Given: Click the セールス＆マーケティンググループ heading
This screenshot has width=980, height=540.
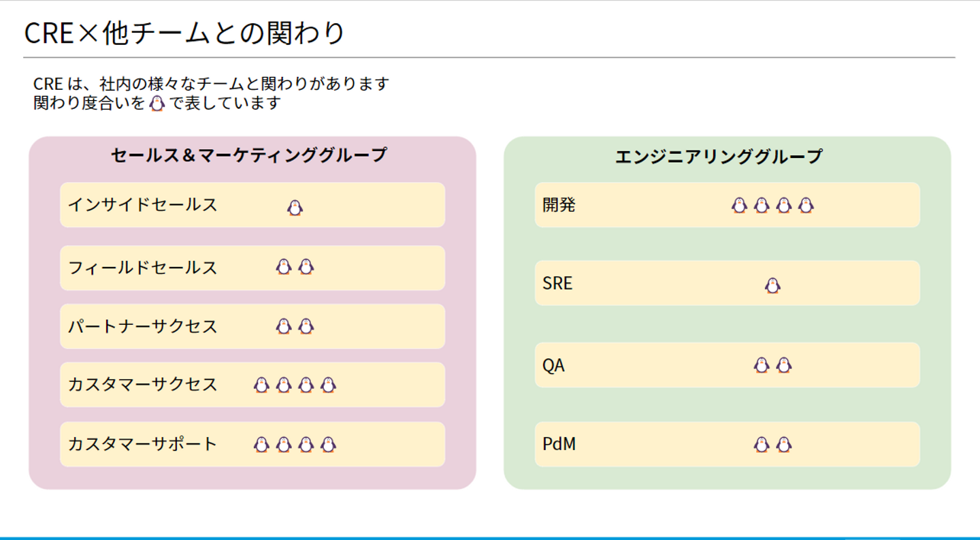Looking at the screenshot, I should coord(248,155).
